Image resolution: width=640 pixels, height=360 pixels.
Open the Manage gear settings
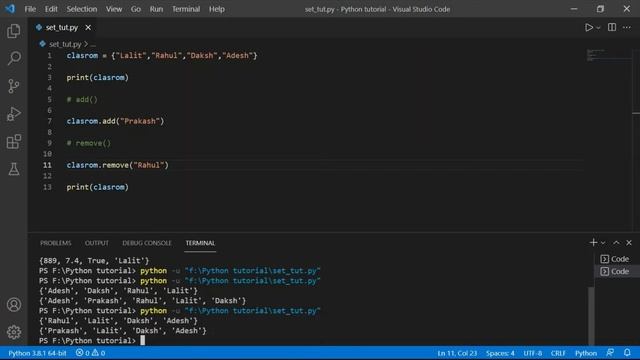coord(13,332)
